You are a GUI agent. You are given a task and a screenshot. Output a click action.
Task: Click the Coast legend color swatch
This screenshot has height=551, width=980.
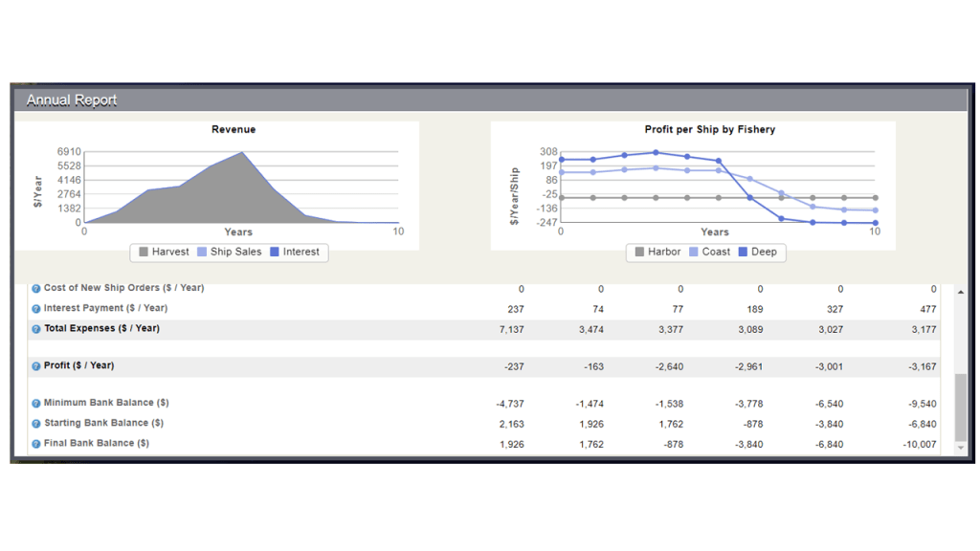694,252
